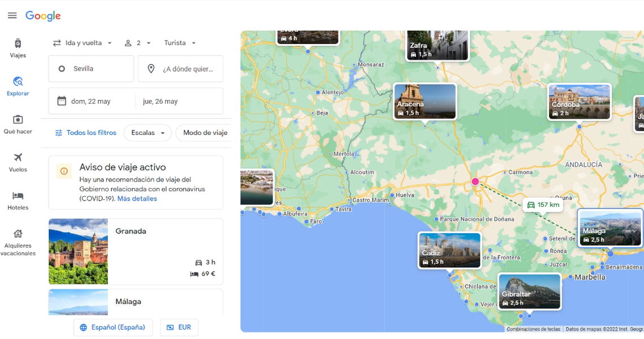Click Marbella marker on map

571,277
